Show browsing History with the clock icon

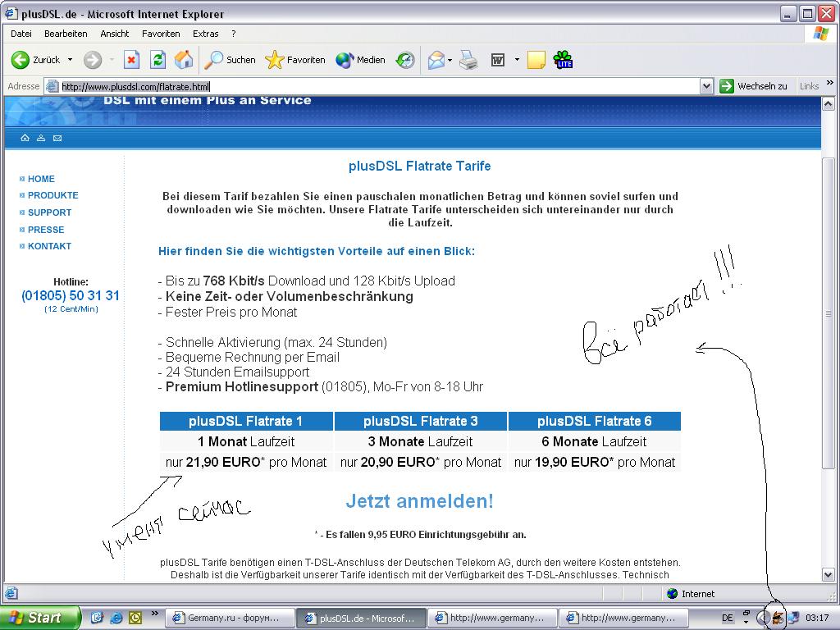[x=405, y=60]
